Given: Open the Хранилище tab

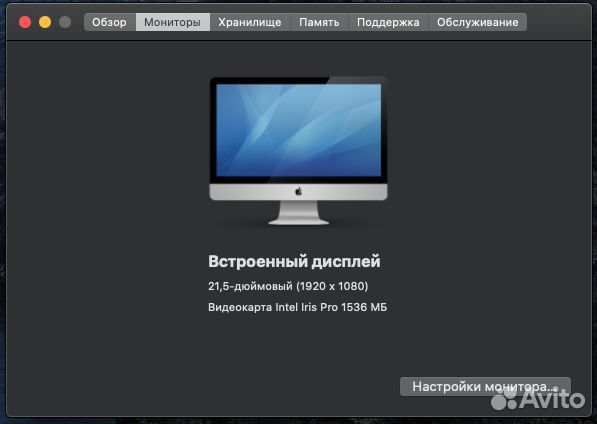Looking at the screenshot, I should pyautogui.click(x=250, y=22).
